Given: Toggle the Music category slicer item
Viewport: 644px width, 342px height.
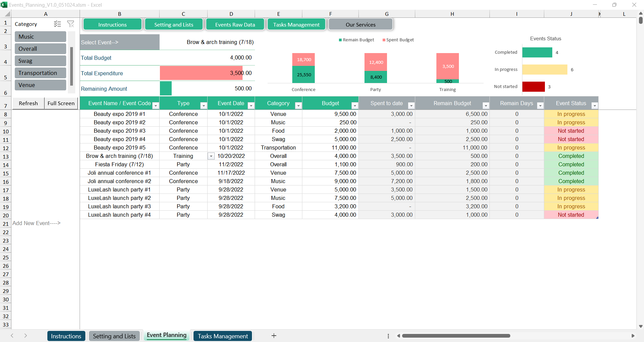Looking at the screenshot, I should pyautogui.click(x=40, y=37).
